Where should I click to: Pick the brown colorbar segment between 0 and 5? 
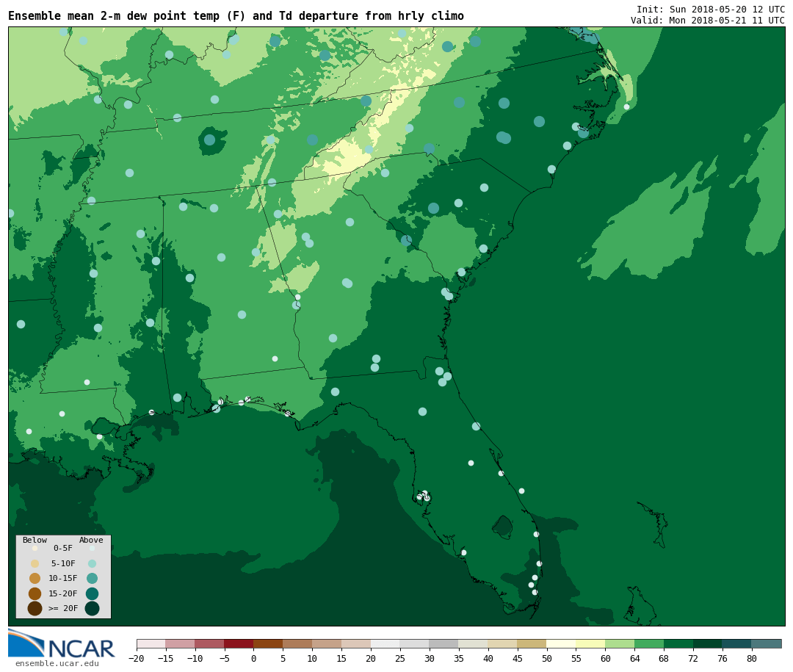(268, 643)
